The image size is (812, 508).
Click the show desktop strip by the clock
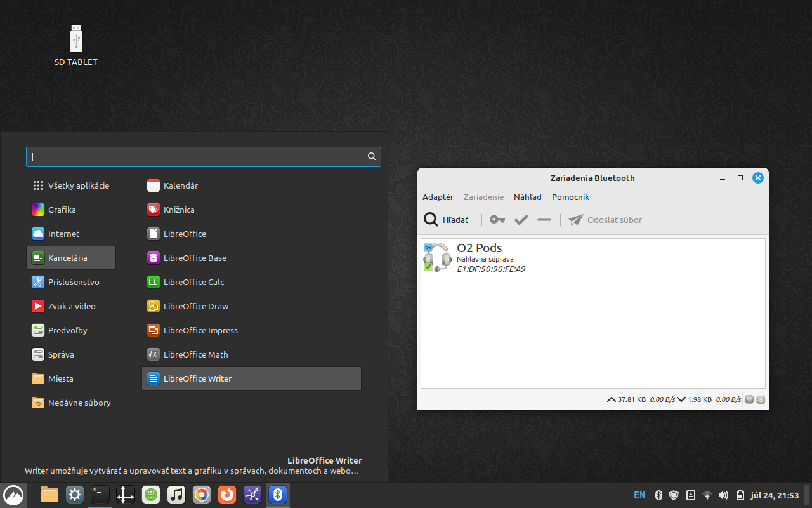[808, 495]
